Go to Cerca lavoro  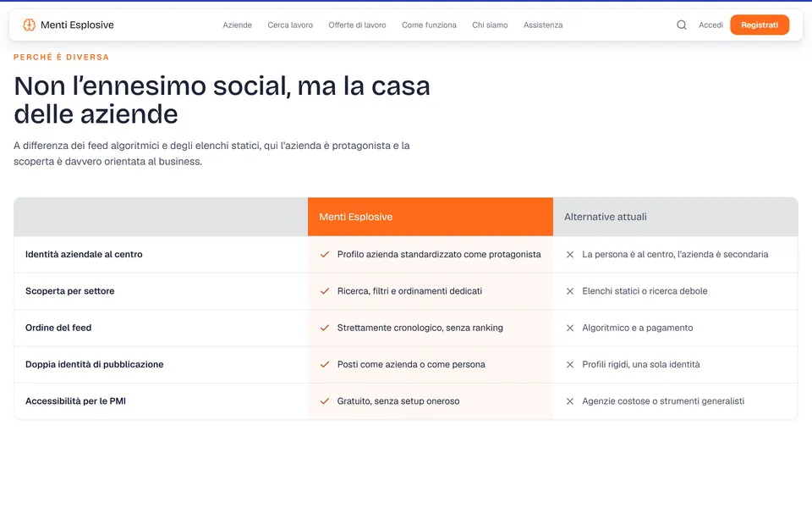(290, 25)
